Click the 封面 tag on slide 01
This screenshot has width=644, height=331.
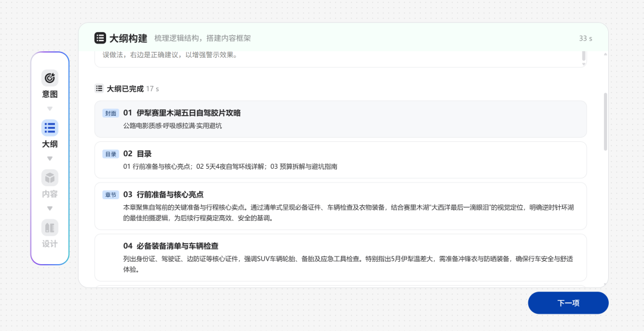[x=111, y=113]
